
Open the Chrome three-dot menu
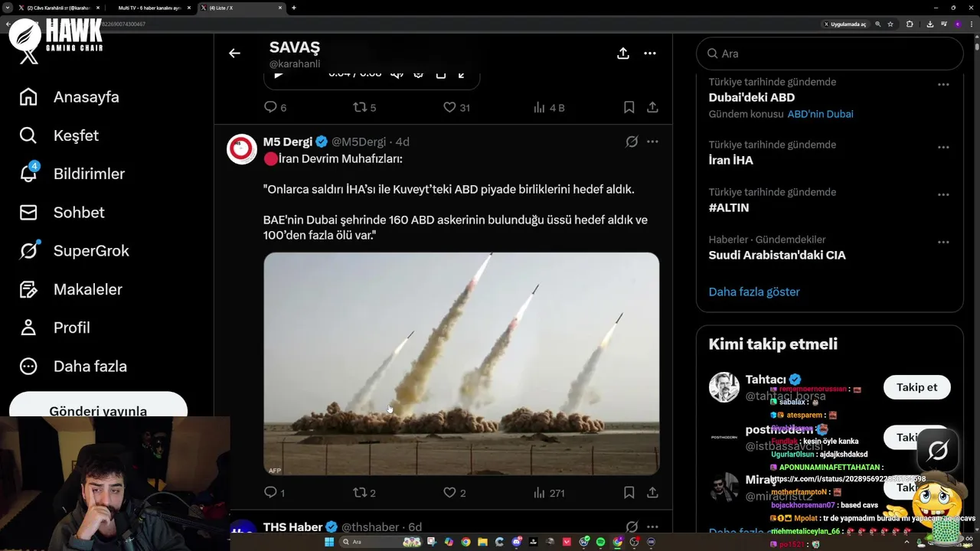click(x=971, y=24)
